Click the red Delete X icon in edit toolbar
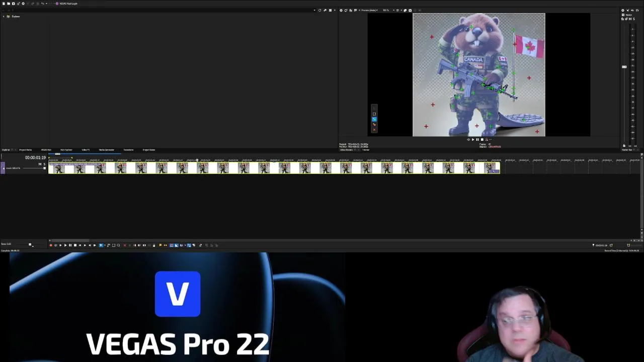Image resolution: width=644 pixels, height=362 pixels. click(x=125, y=245)
